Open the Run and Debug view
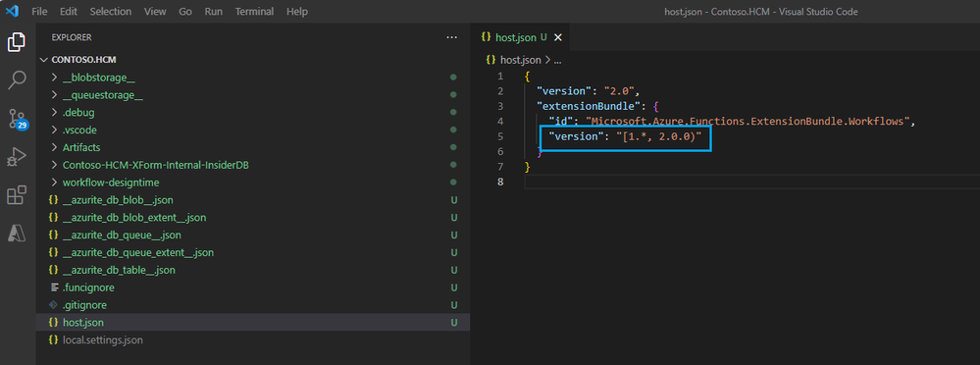Screen dimensions: 980x365 click(x=17, y=156)
